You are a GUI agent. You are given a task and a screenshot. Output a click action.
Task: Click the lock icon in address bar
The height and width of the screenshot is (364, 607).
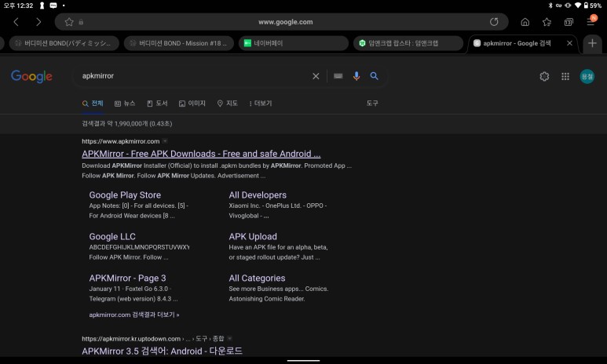(81, 22)
